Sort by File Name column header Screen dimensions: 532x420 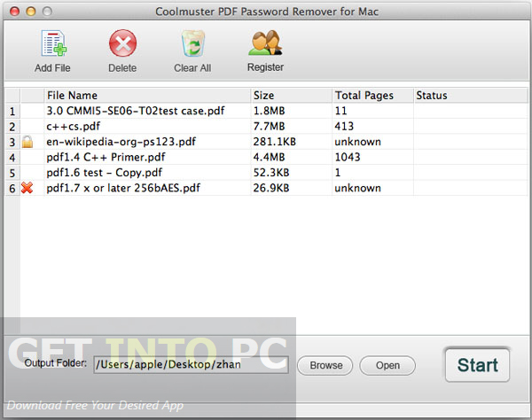pyautogui.click(x=147, y=96)
